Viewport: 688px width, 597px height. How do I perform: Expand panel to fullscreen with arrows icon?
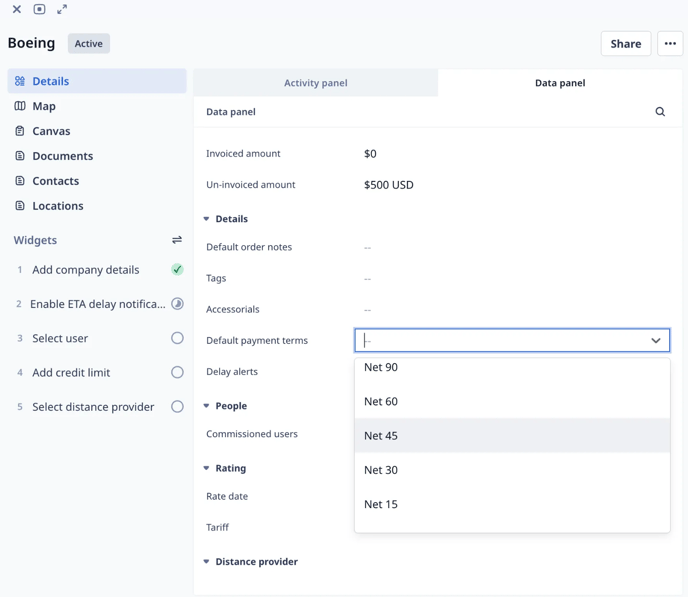pos(62,9)
